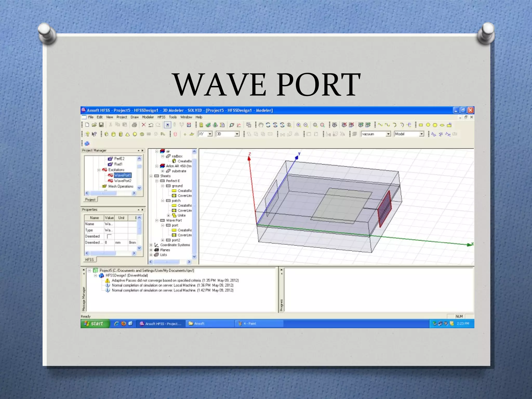The image size is (532, 399).
Task: Select the patch sheet in model tree
Action: click(176, 201)
